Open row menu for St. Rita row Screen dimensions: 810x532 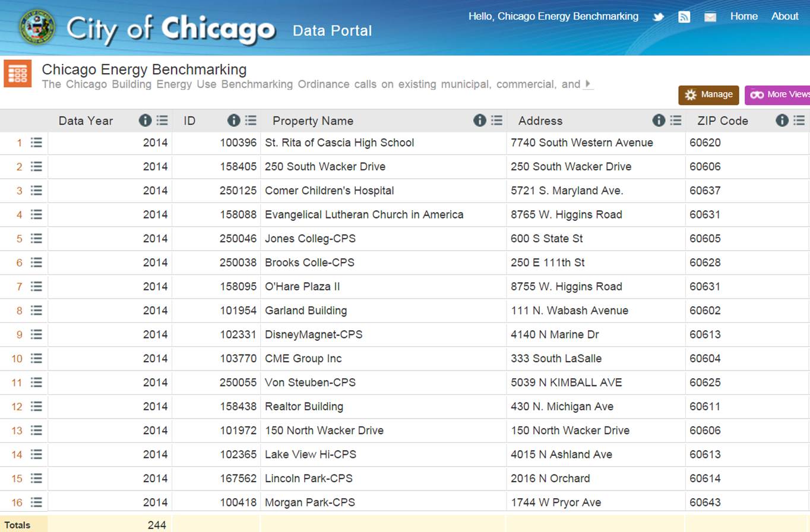tap(36, 142)
